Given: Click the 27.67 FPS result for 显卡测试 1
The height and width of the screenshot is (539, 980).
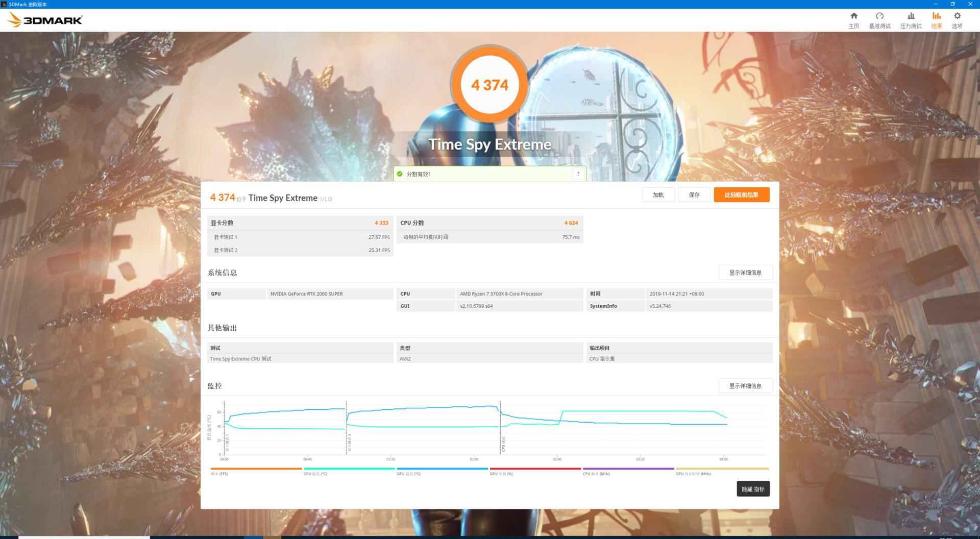Looking at the screenshot, I should (379, 237).
